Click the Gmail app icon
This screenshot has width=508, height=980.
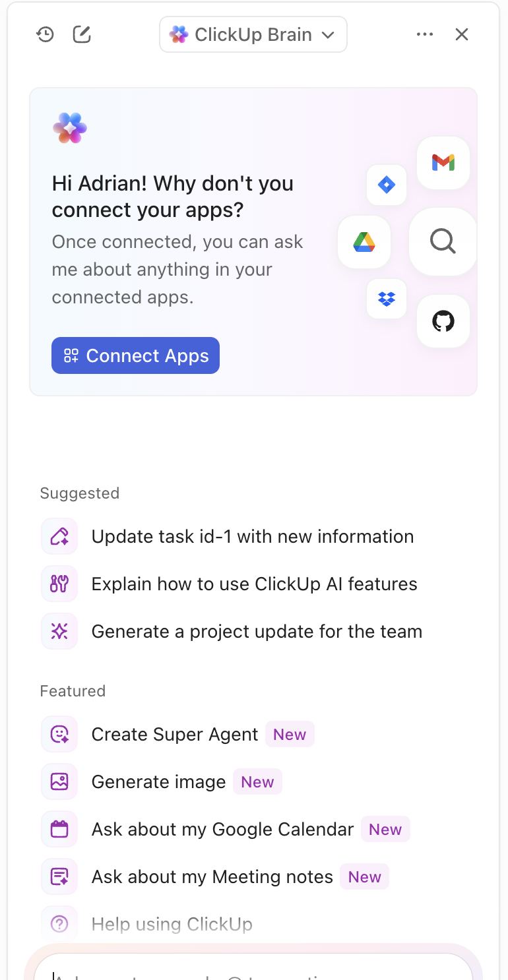(x=443, y=162)
